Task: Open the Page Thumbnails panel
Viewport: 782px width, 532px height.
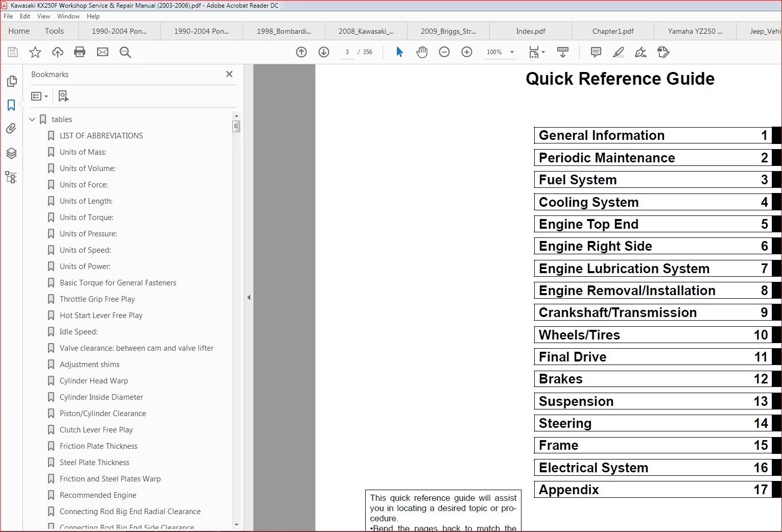Action: 11,81
